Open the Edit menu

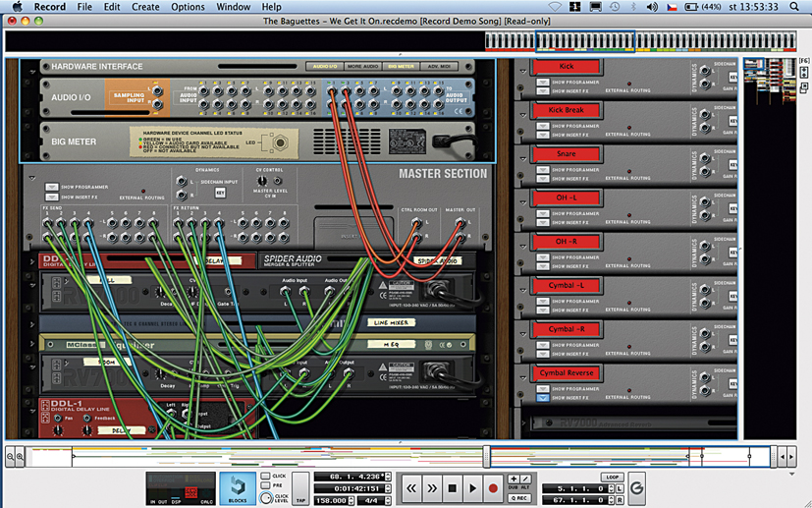tap(112, 7)
